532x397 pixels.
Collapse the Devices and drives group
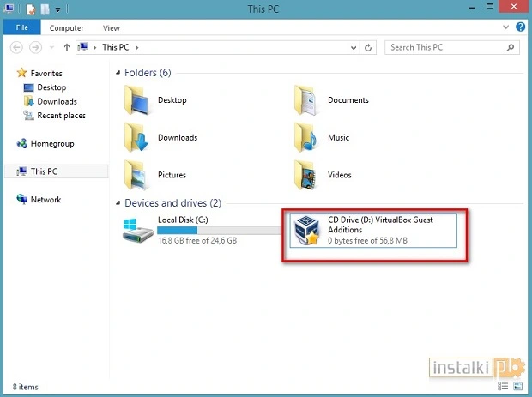[118, 203]
